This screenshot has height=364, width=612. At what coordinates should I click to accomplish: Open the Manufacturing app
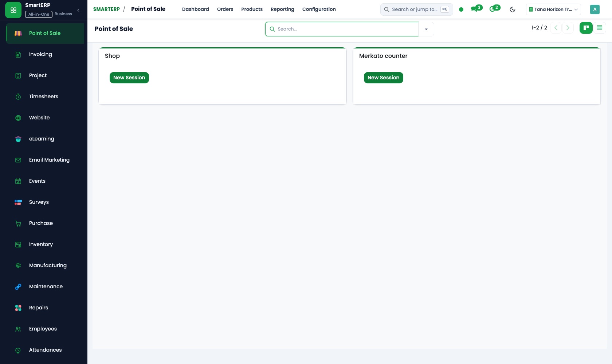[45, 265]
